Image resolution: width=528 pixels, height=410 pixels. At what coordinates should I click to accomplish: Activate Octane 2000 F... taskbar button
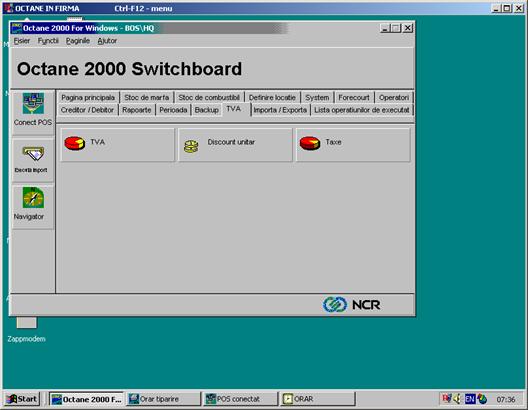click(x=87, y=399)
